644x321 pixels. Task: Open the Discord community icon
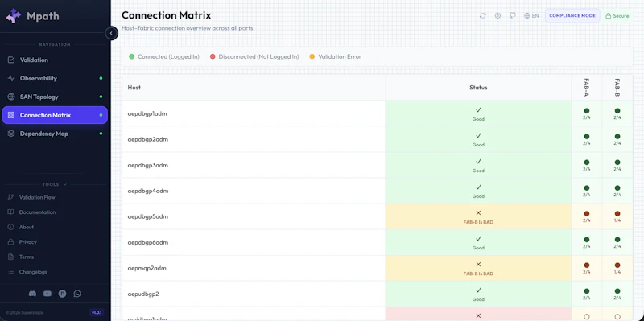[32, 294]
